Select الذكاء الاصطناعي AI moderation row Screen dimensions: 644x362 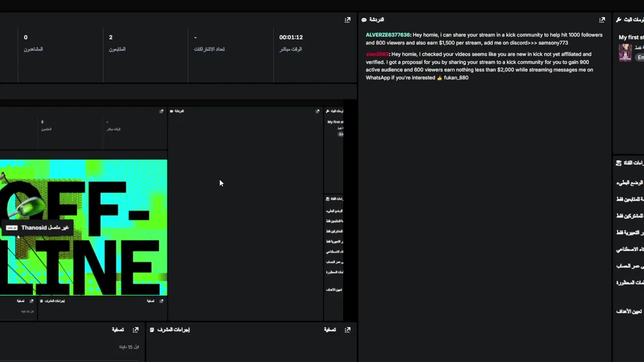click(629, 249)
